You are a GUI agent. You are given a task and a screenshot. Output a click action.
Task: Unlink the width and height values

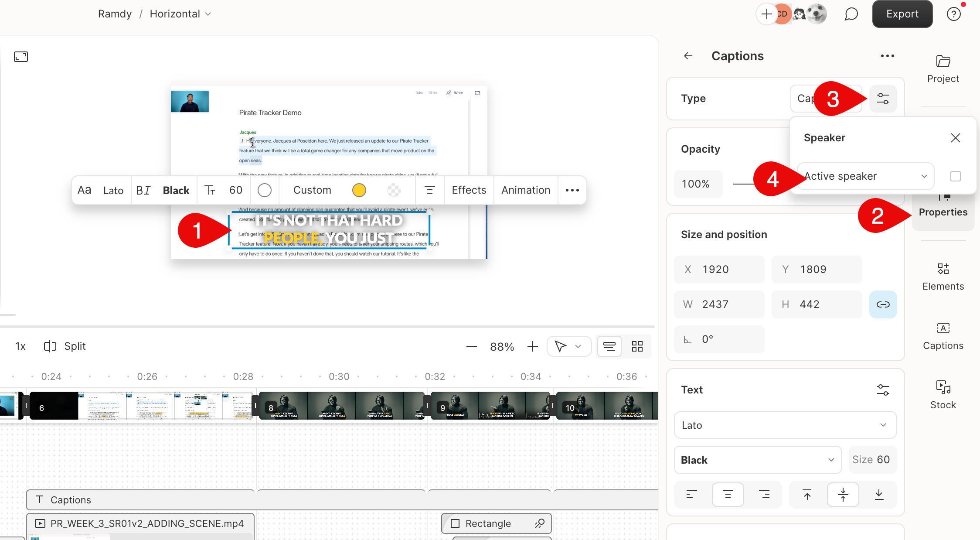click(883, 304)
